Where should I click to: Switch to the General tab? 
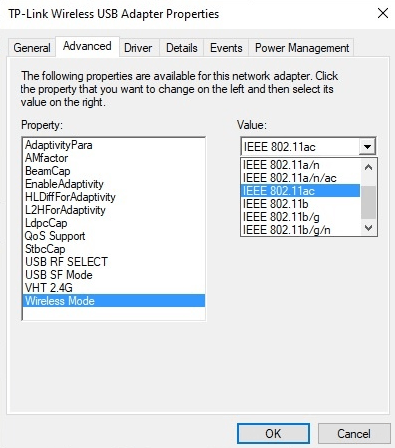tap(31, 48)
